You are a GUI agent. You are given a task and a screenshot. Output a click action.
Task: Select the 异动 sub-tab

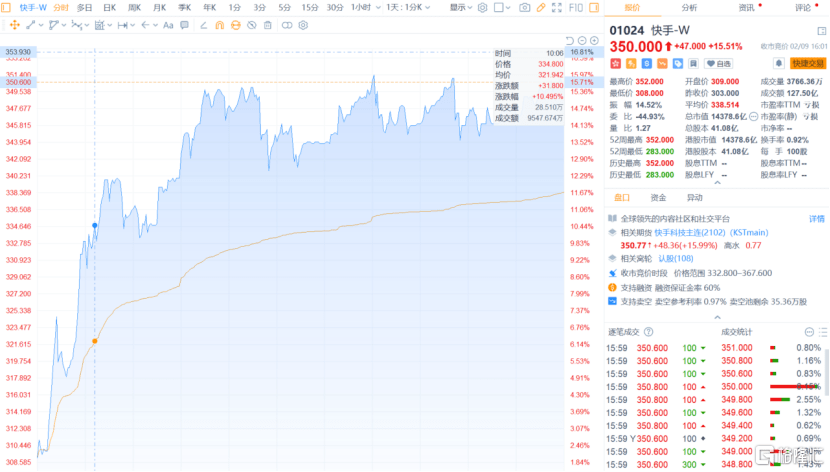pyautogui.click(x=694, y=197)
